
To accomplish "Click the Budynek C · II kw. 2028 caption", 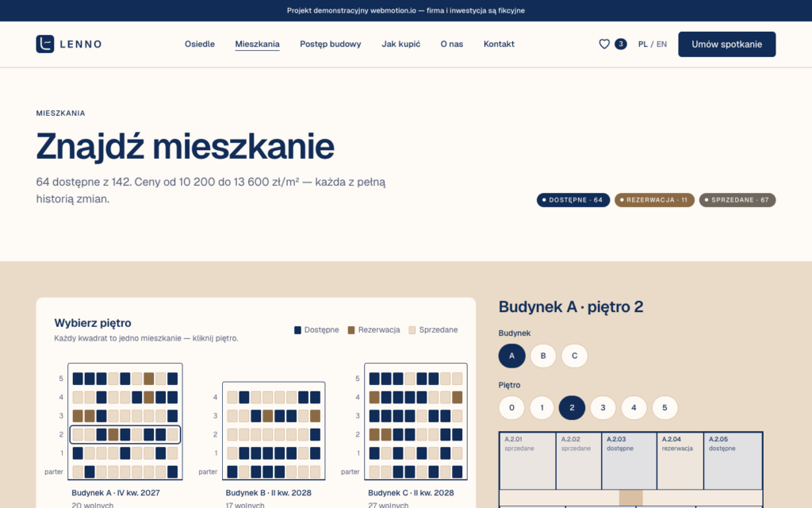I will (x=411, y=492).
